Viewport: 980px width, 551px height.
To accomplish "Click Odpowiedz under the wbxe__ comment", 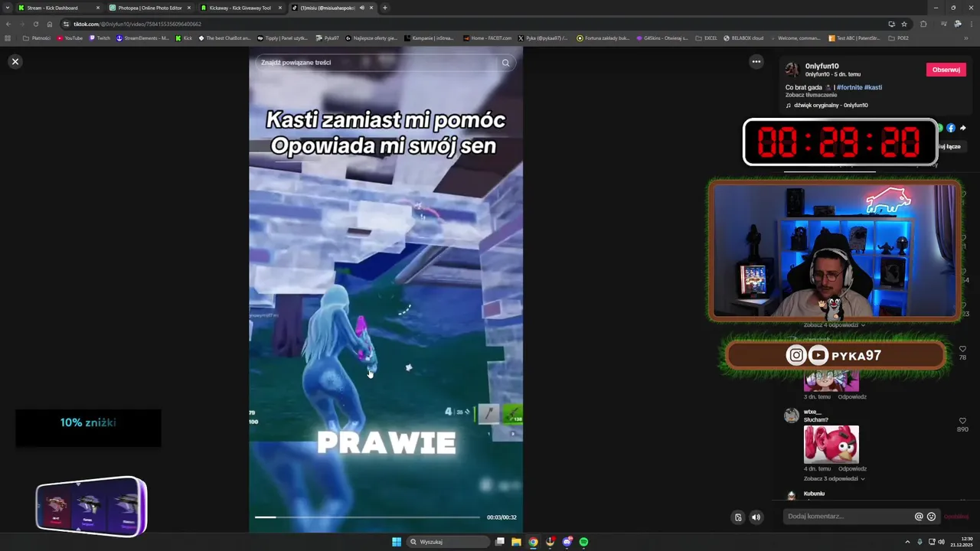I will coord(852,468).
